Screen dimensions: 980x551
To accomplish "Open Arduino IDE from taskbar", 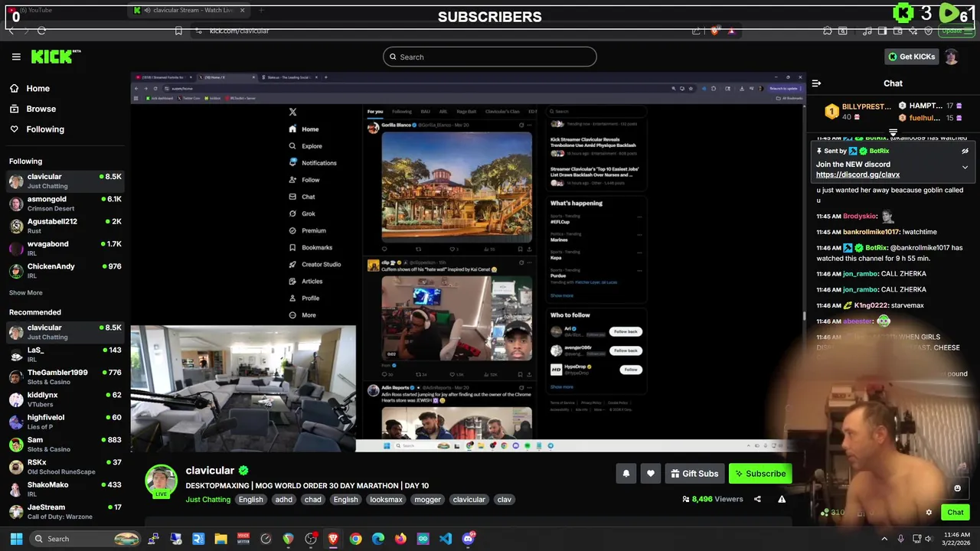I will 423,539.
